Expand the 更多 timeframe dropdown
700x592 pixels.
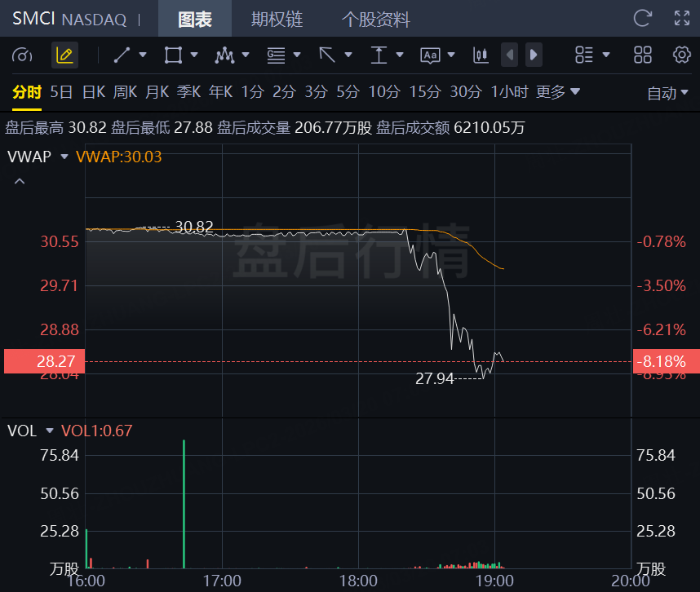pyautogui.click(x=558, y=92)
